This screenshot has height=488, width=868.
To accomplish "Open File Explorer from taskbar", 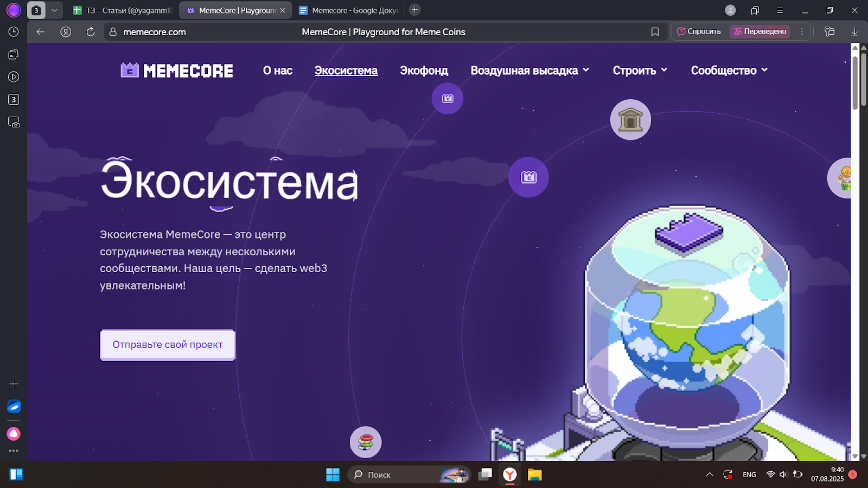I will pos(535,475).
